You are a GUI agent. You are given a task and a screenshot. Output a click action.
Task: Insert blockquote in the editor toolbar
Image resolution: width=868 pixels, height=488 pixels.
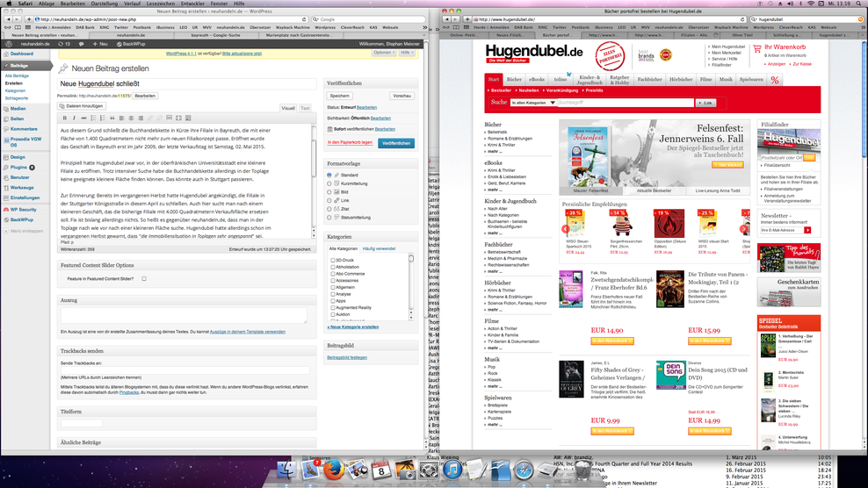112,118
